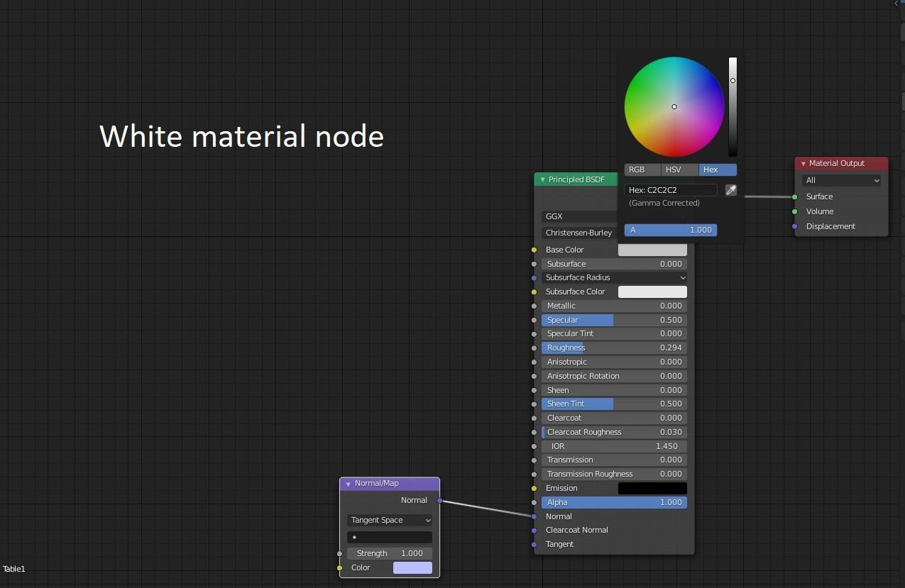Click the Table1 material label
This screenshot has height=588, width=905.
click(14, 569)
